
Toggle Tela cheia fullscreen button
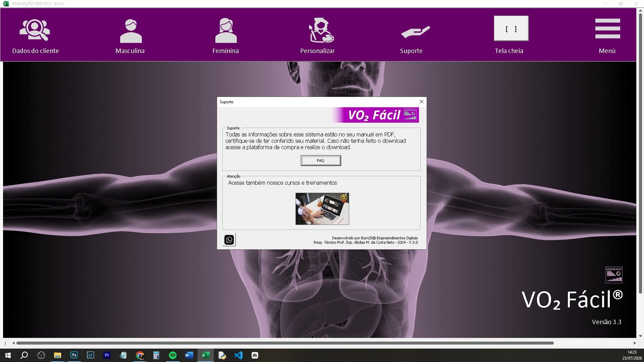click(511, 28)
